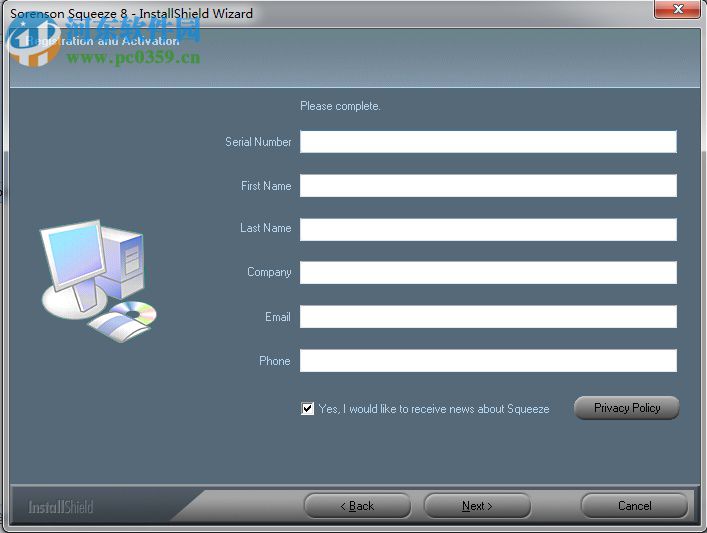
Task: Click the "Last Name" label
Action: pos(266,228)
